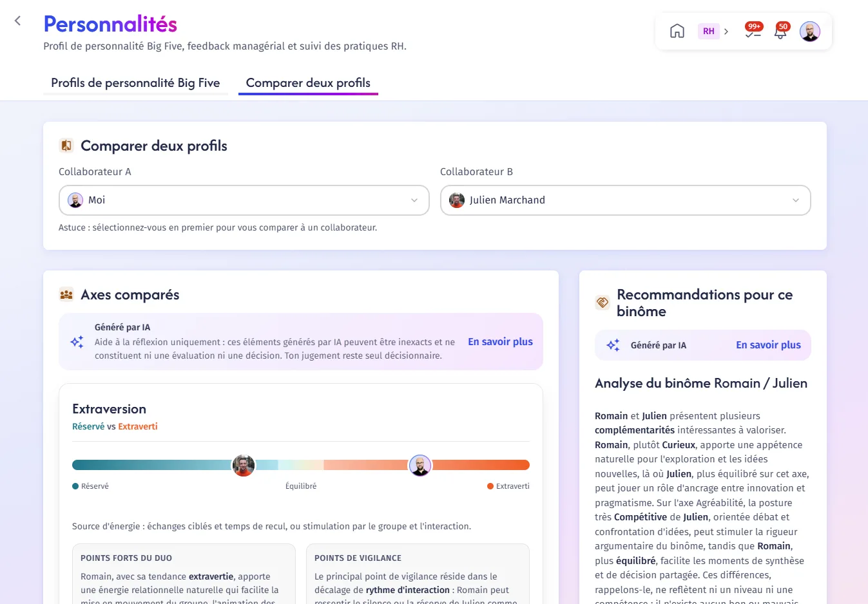Switch to Profils de personnalité Big Five tab
868x604 pixels.
click(135, 83)
